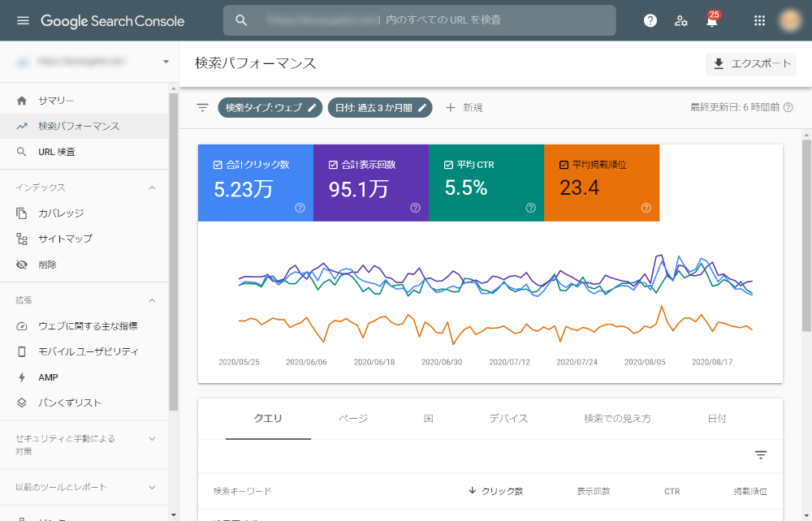Expand セキュリティと手動による対策 section
812x521 pixels.
coord(152,439)
